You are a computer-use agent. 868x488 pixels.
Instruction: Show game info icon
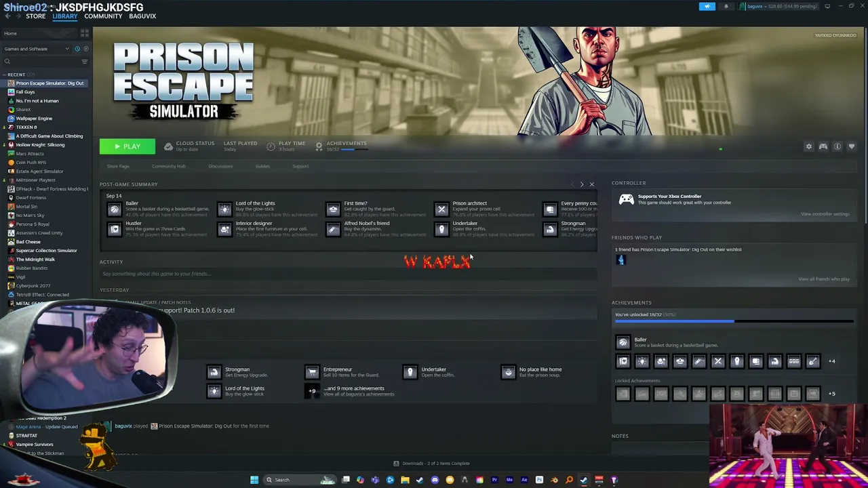(837, 146)
